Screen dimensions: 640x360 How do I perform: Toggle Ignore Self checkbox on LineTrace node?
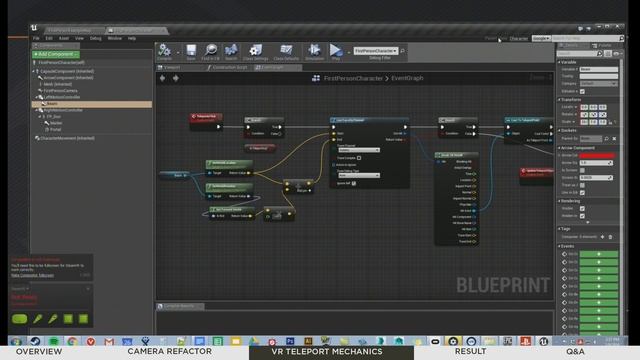pos(353,184)
